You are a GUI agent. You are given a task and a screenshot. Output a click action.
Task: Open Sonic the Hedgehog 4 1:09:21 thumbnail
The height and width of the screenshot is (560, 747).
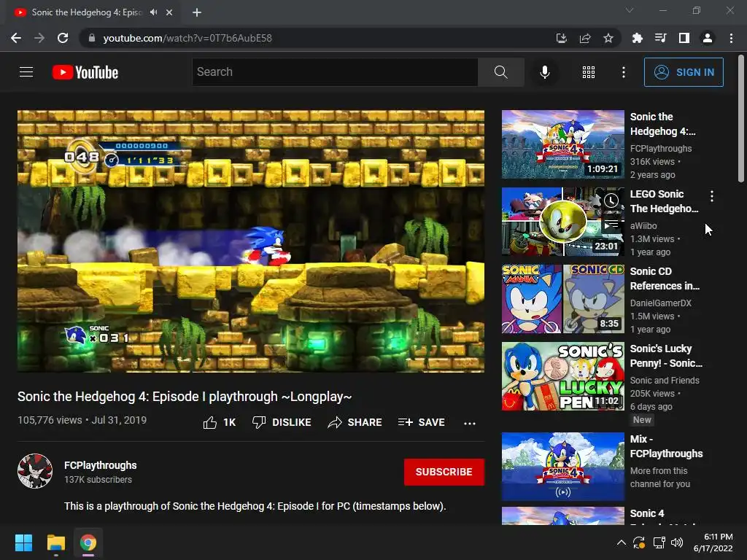[562, 144]
